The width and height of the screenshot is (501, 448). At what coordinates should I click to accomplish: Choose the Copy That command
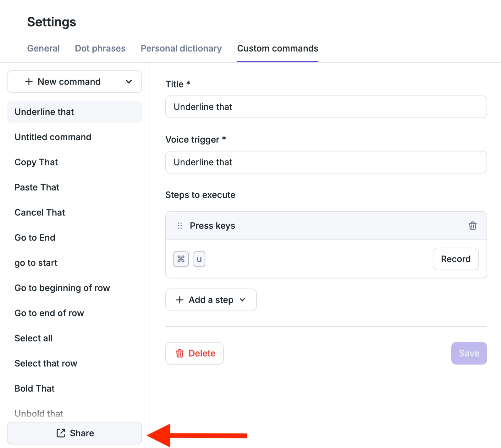(x=36, y=162)
